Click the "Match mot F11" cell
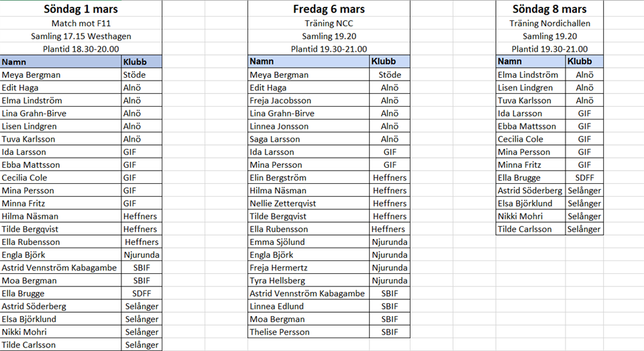 [x=80, y=23]
